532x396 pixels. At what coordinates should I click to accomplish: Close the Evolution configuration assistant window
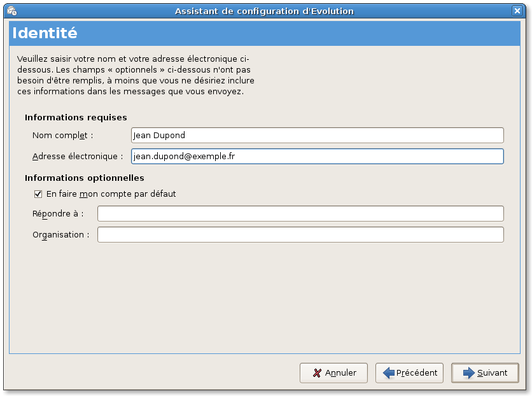pos(517,11)
